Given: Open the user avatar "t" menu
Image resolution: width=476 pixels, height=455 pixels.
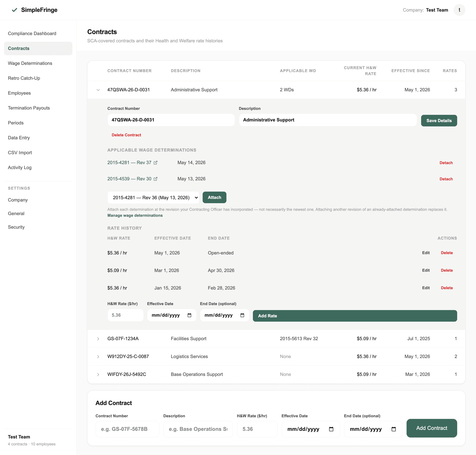Looking at the screenshot, I should tap(459, 10).
